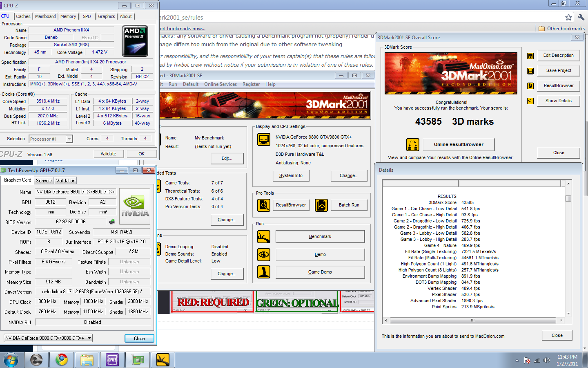This screenshot has width=588, height=368.
Task: Open Memory tab in CPU-Z
Action: tap(68, 16)
